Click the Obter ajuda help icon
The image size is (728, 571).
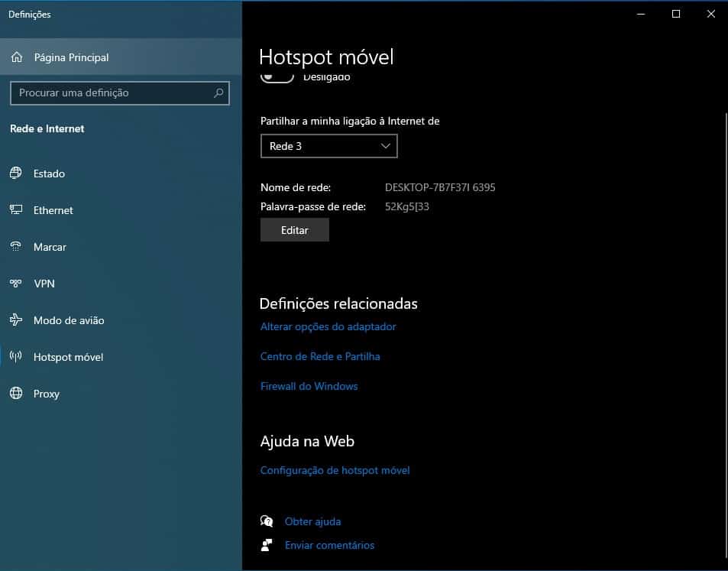tap(267, 521)
